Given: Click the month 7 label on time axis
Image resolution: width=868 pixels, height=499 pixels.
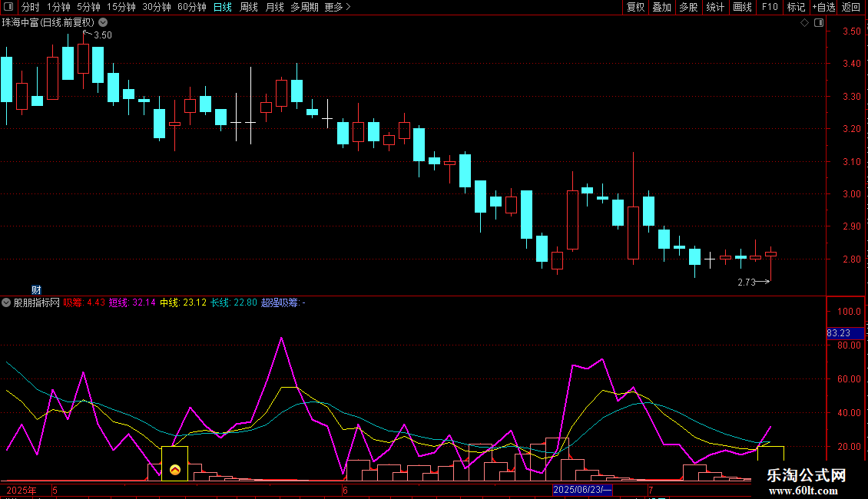Looking at the screenshot, I should click(x=651, y=490).
